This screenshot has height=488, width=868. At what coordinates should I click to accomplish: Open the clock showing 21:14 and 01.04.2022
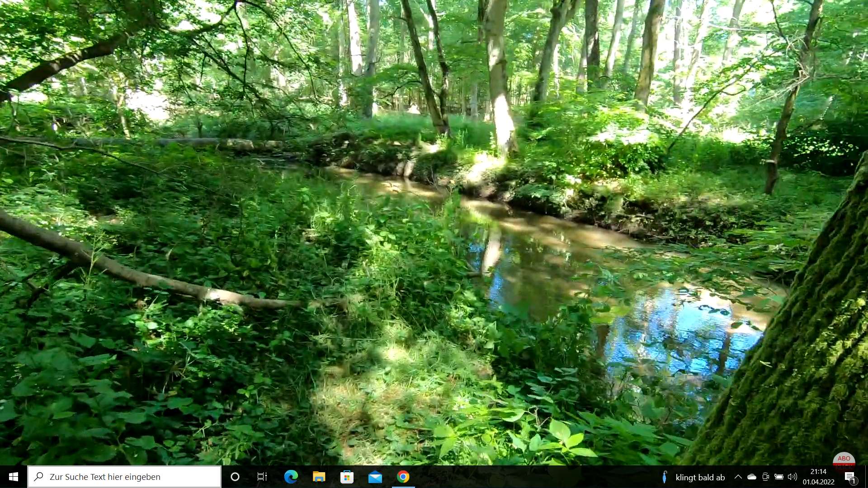(818, 477)
